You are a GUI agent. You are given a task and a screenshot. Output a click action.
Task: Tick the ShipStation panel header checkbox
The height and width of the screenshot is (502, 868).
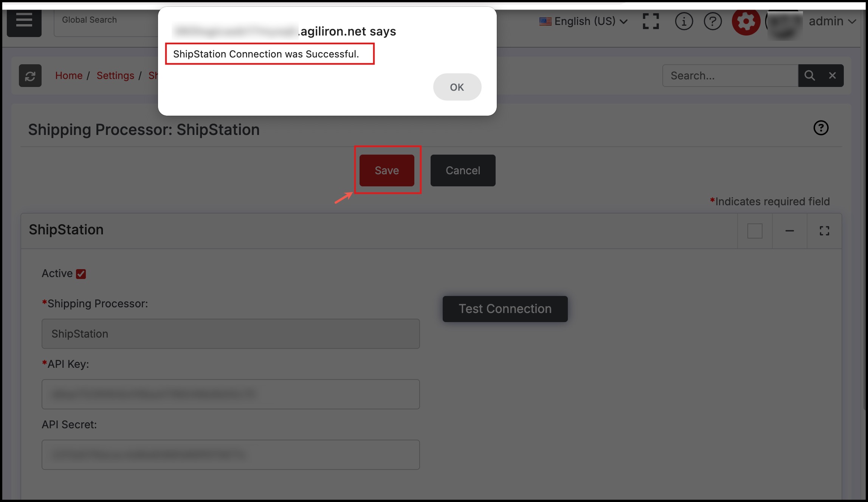[x=755, y=231]
